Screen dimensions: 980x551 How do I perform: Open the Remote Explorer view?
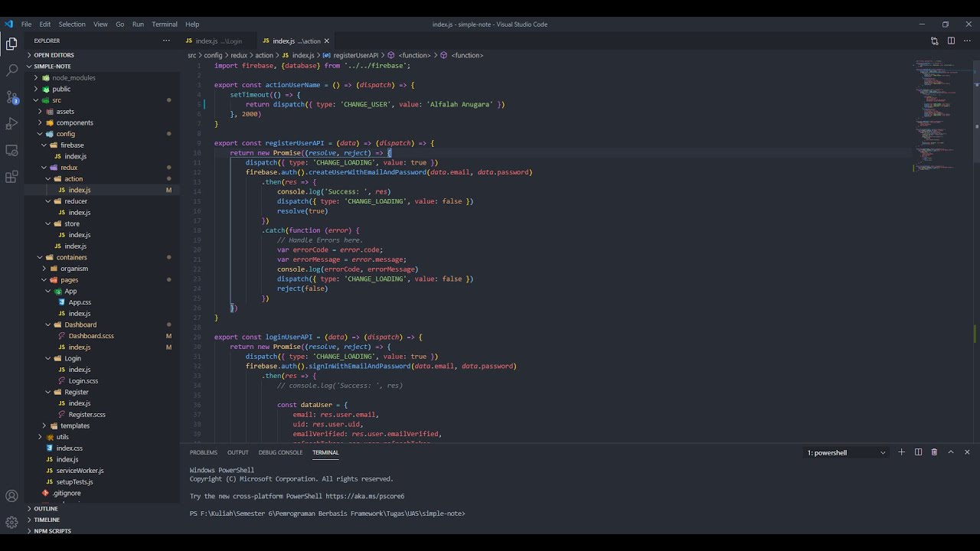[x=11, y=150]
